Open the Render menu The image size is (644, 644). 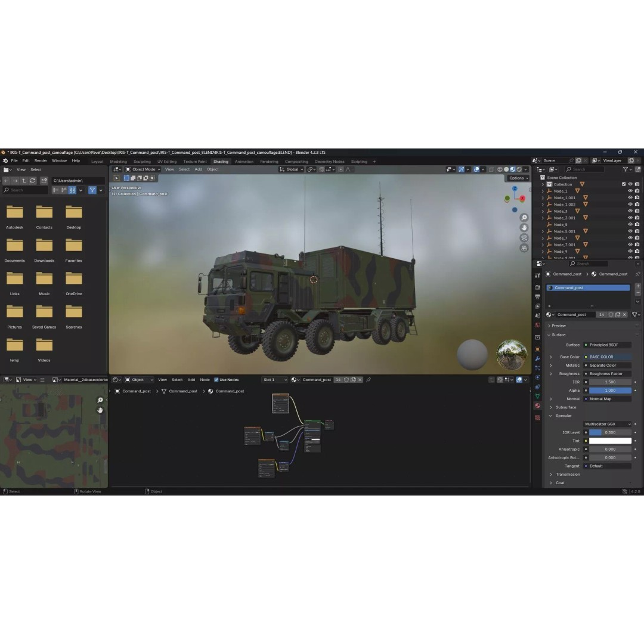(x=41, y=161)
